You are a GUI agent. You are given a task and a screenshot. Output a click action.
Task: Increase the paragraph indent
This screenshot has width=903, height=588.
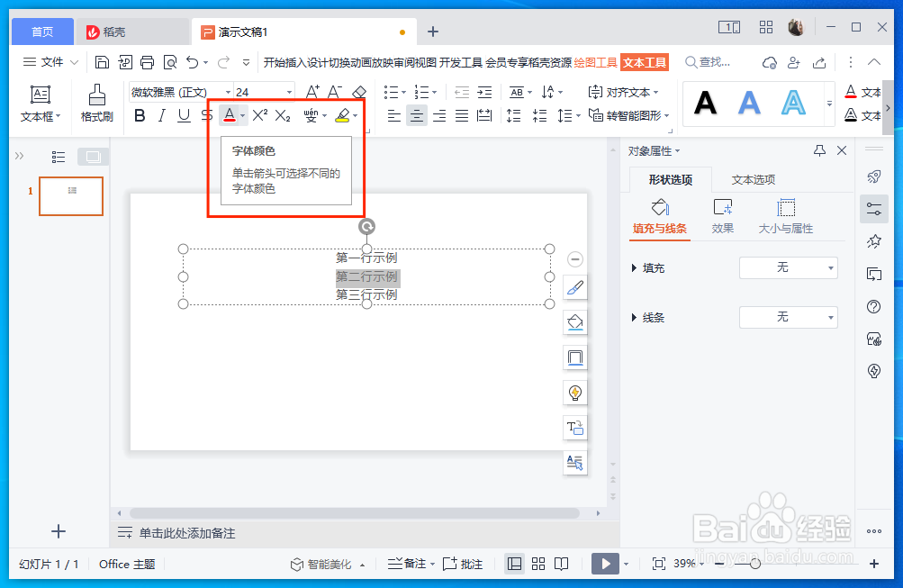coord(485,92)
